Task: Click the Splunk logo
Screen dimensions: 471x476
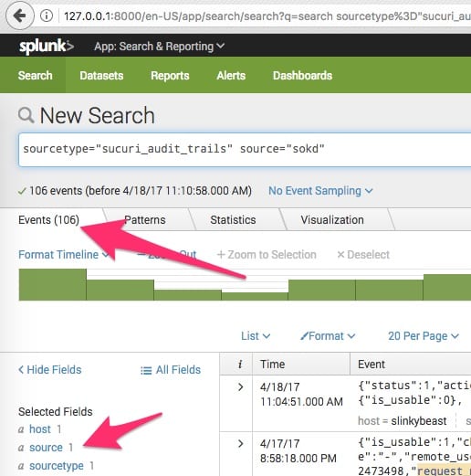Action: tap(47, 47)
